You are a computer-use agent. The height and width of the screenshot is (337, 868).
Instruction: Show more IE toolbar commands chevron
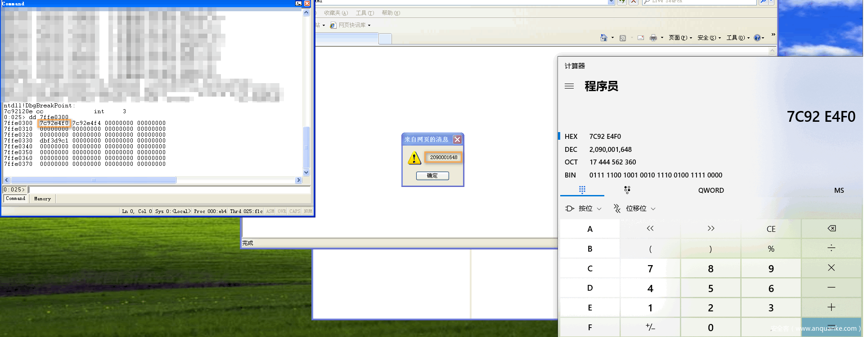(x=773, y=35)
